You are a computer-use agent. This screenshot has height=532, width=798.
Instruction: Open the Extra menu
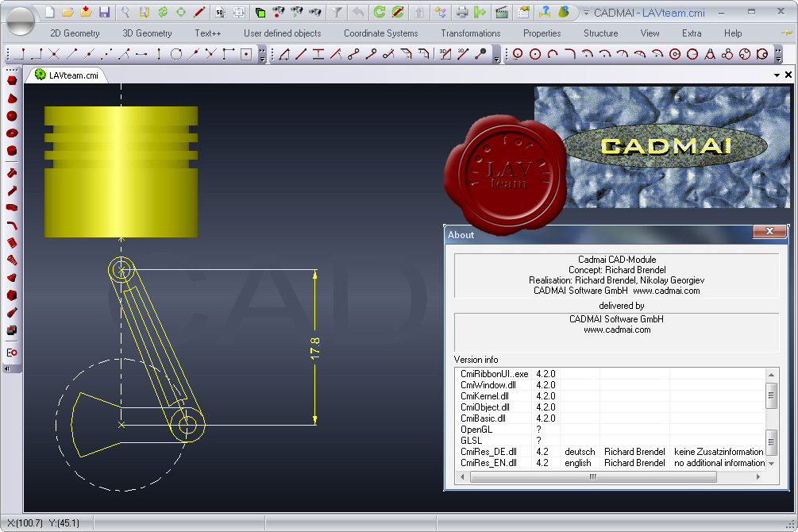click(692, 33)
